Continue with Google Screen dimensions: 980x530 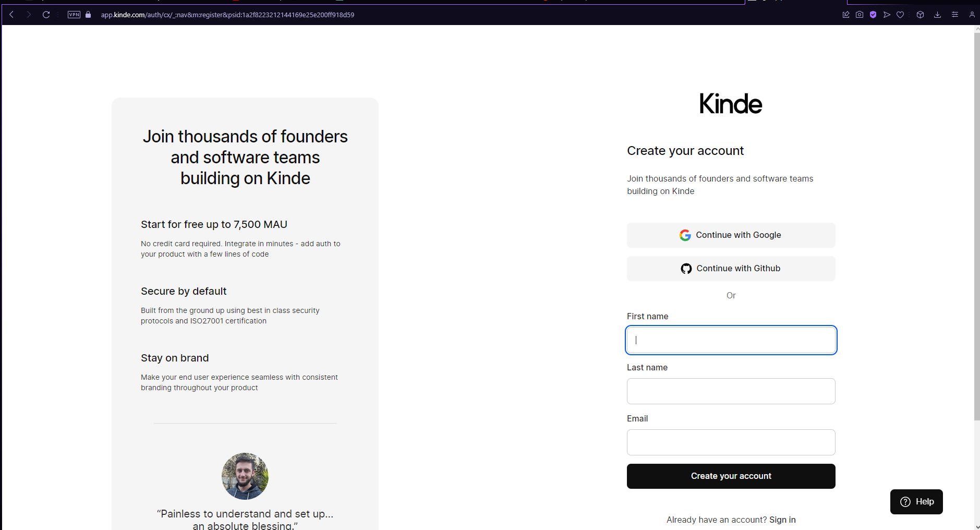tap(731, 235)
